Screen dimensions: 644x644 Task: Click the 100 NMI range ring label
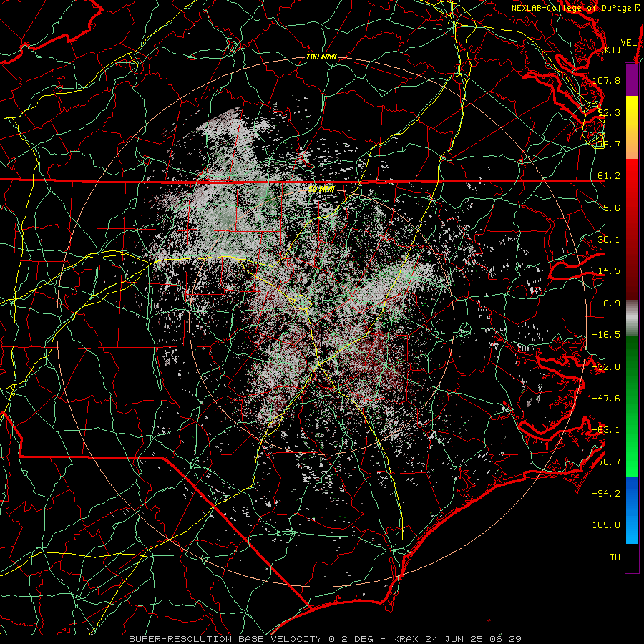point(321,57)
